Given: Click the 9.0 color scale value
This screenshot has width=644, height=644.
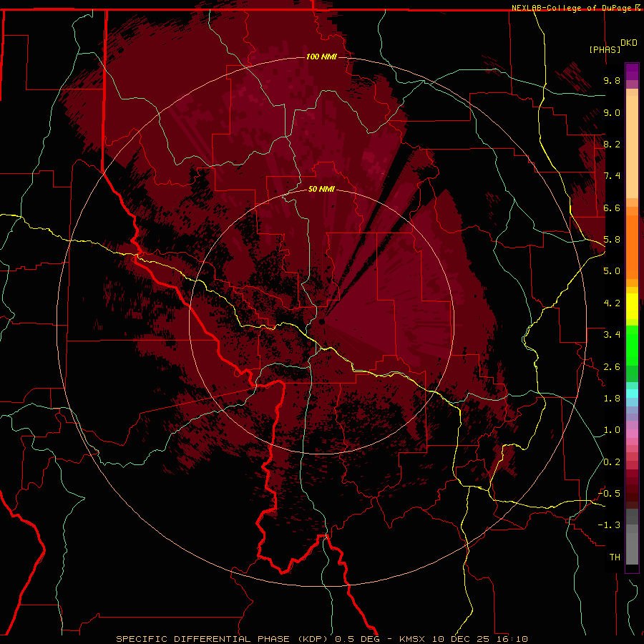Looking at the screenshot, I should point(612,112).
